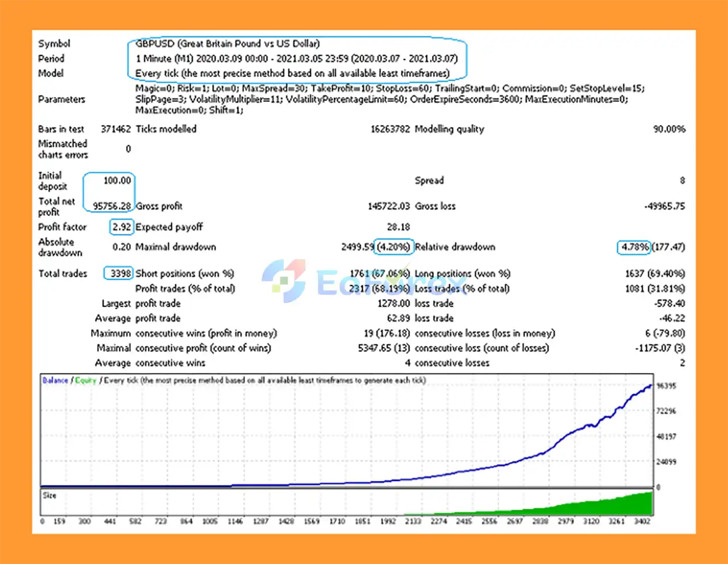Click the ticks modelled value 16263782
The height and width of the screenshot is (564, 728).
390,129
